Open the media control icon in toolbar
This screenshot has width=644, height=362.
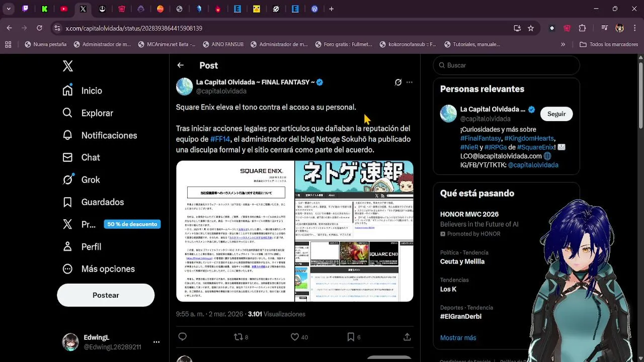tap(605, 28)
